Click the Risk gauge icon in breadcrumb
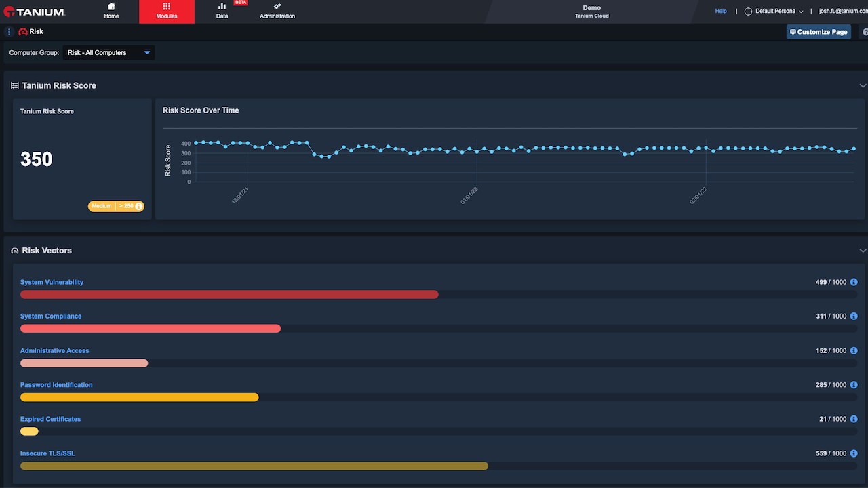The image size is (868, 488). click(23, 32)
